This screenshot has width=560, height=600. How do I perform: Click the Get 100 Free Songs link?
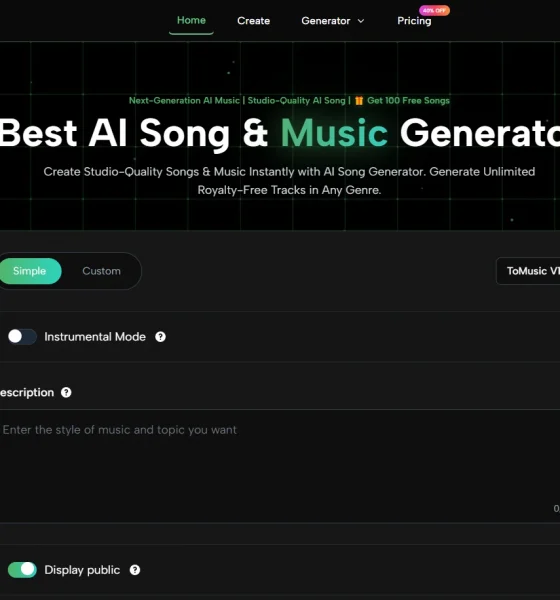(x=408, y=101)
